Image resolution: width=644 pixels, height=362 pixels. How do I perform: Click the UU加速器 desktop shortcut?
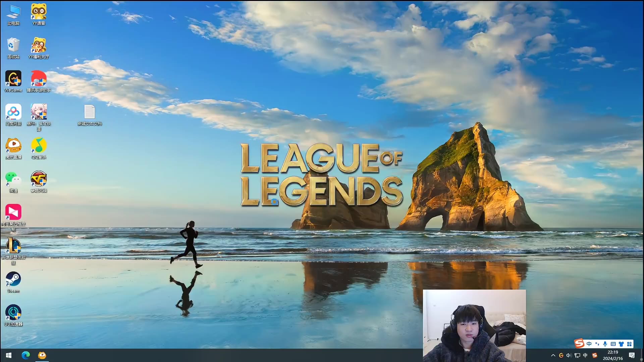coord(13,313)
